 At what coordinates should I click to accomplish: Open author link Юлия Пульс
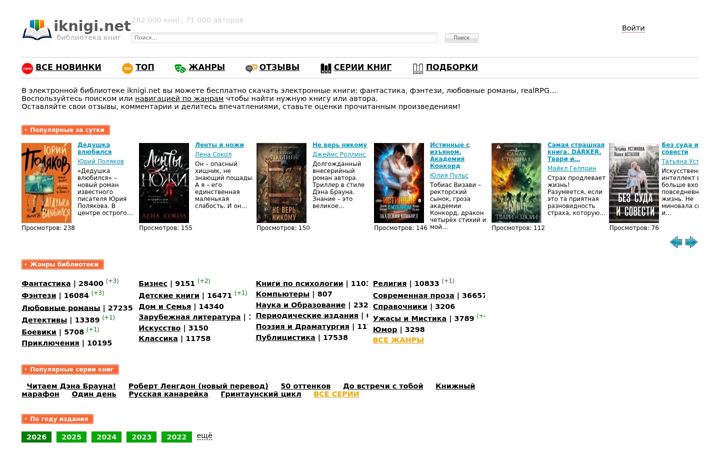tap(449, 175)
